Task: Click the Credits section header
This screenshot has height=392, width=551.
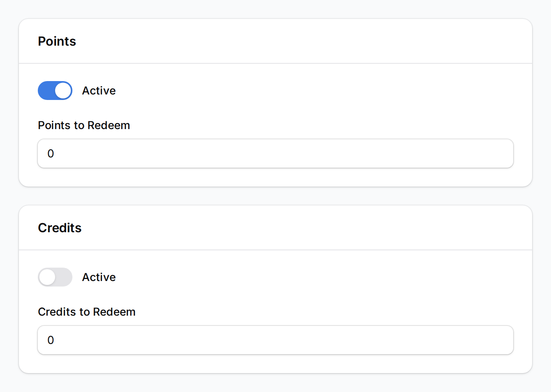Action: click(59, 227)
